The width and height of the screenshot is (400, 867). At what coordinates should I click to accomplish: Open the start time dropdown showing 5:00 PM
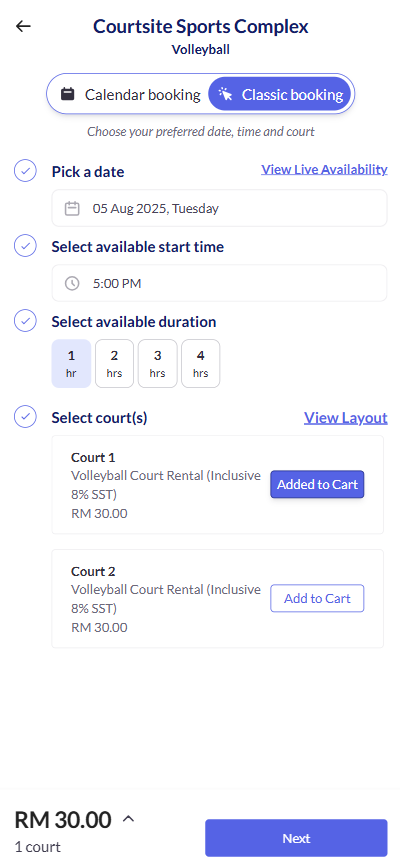coord(220,283)
